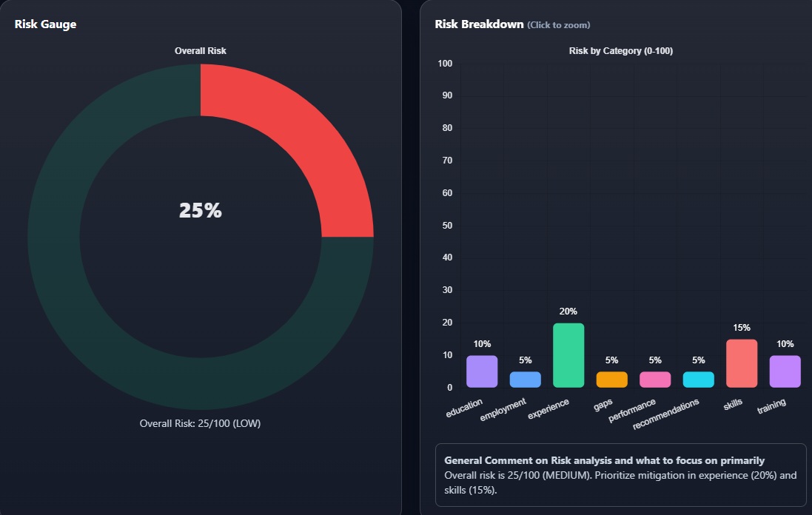Viewport: 812px width, 515px height.
Task: Select the red skills risk bar
Action: 742,363
